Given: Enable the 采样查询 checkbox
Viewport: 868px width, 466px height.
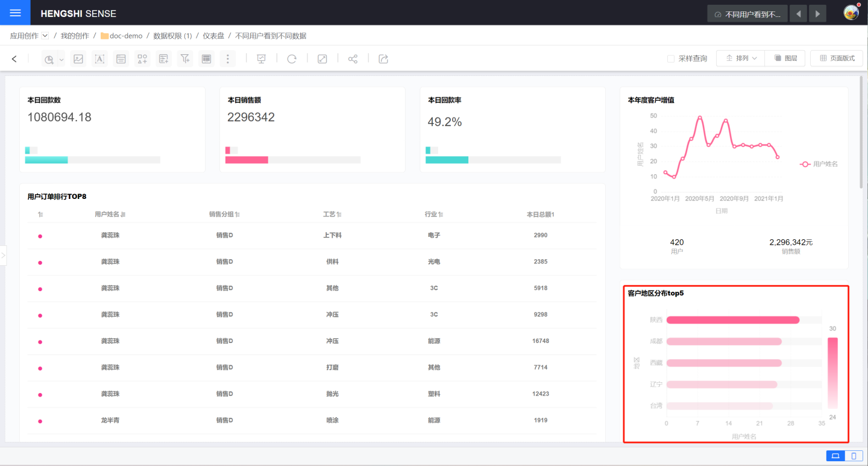Looking at the screenshot, I should coord(671,58).
